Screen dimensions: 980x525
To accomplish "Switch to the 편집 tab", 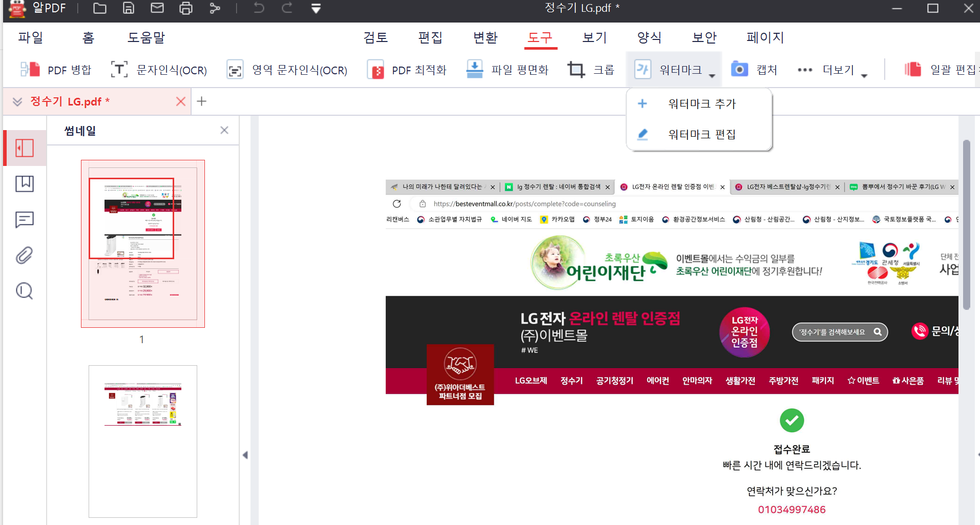I will 430,37.
